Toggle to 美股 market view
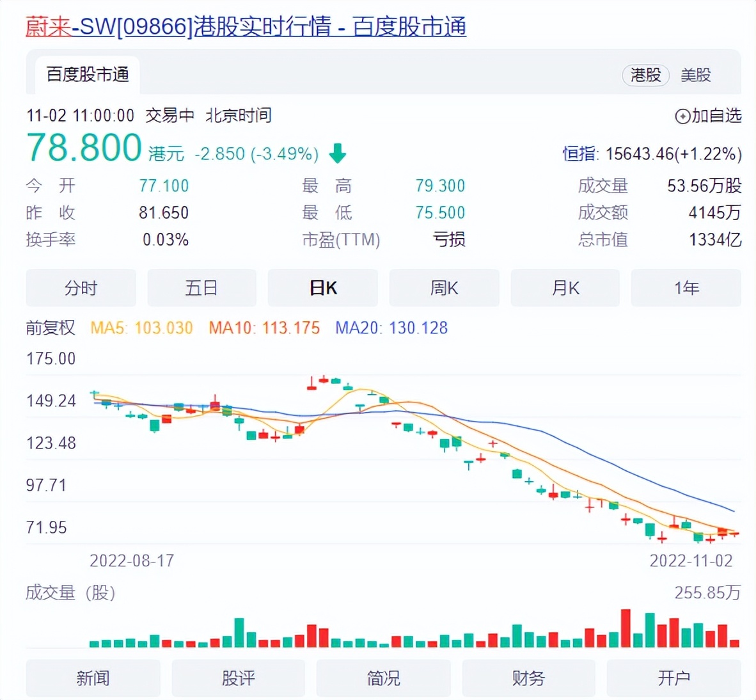This screenshot has height=700, width=756. tap(697, 75)
